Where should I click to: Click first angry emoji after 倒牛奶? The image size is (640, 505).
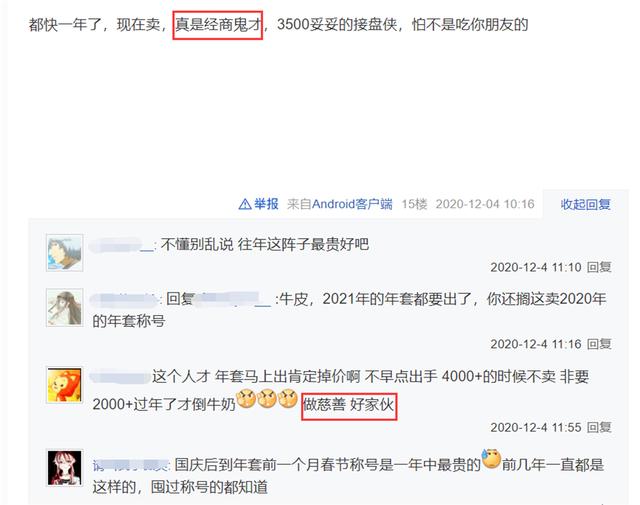(x=246, y=399)
